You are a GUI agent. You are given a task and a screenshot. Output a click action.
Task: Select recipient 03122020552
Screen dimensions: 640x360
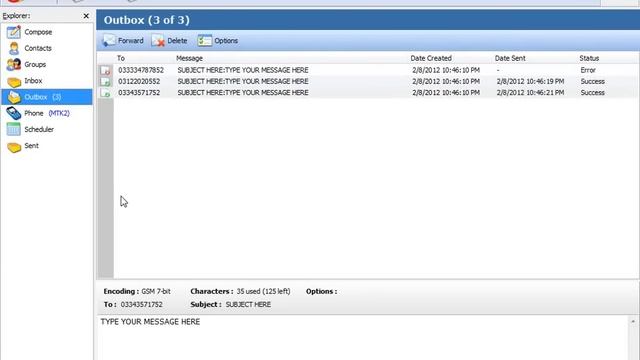pos(139,82)
